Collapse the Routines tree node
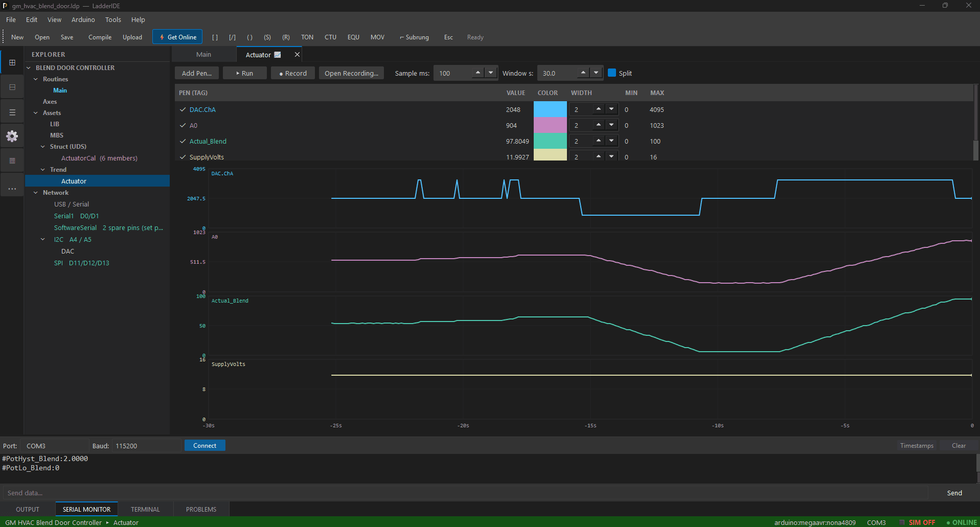980x527 pixels. pos(36,79)
